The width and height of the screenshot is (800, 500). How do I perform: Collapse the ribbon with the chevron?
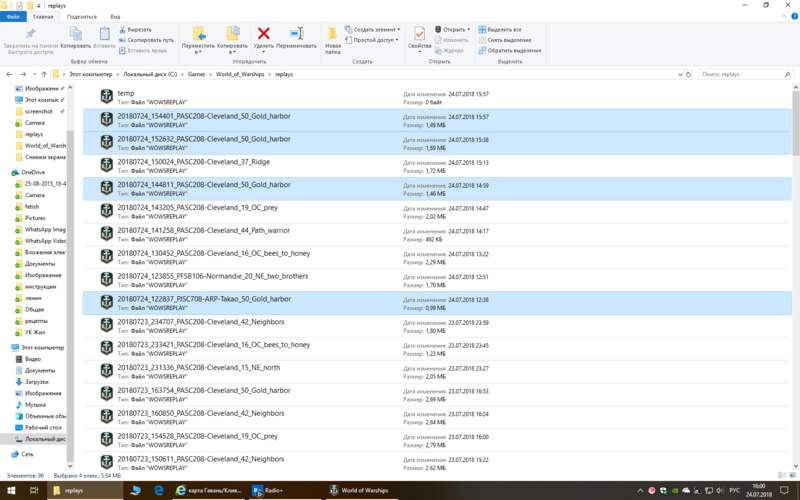click(x=784, y=17)
